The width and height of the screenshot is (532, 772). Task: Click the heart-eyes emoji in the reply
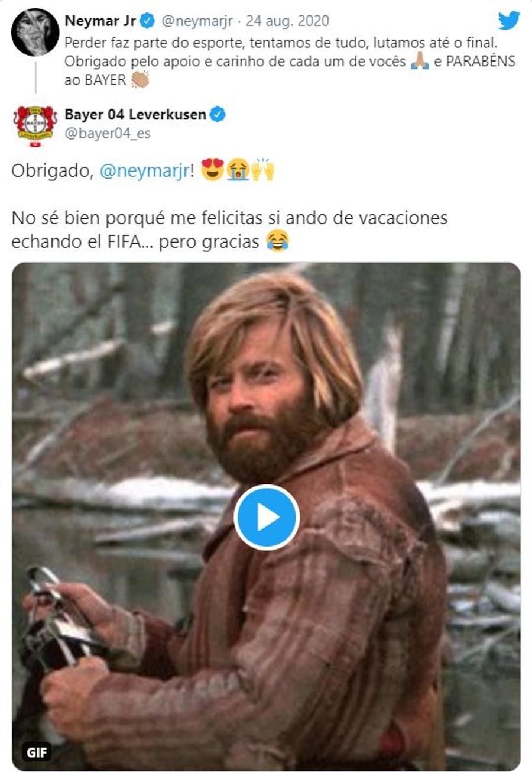(x=211, y=172)
